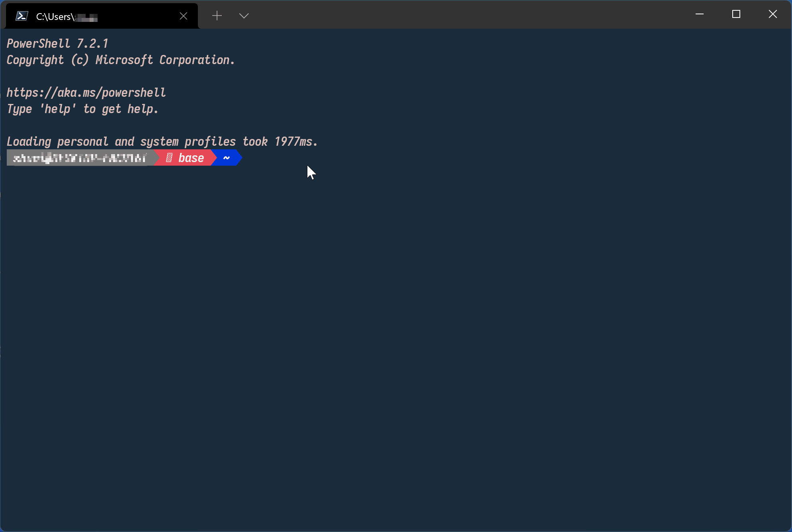The width and height of the screenshot is (792, 532).
Task: Click the Microsoft Corporation copyright line
Action: tap(121, 60)
